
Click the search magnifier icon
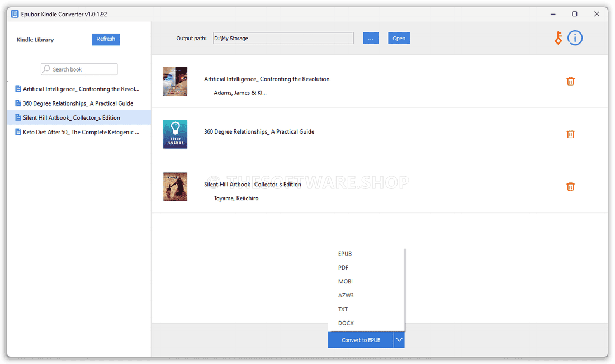click(x=46, y=69)
